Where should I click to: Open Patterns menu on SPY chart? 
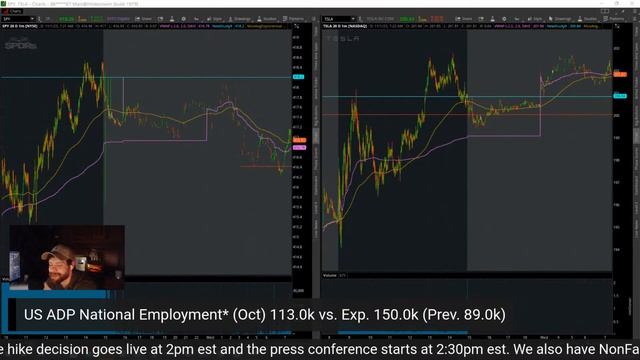pyautogui.click(x=293, y=19)
